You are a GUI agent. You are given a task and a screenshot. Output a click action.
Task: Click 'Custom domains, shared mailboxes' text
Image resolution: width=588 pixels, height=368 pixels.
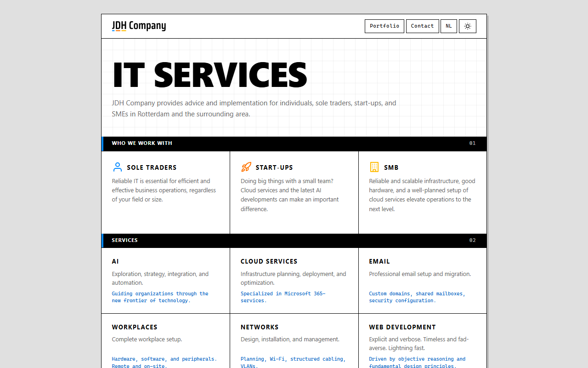(417, 297)
